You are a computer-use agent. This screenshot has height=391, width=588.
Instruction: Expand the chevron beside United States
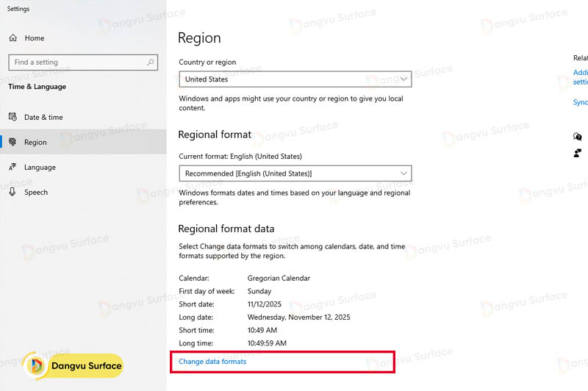tap(404, 79)
